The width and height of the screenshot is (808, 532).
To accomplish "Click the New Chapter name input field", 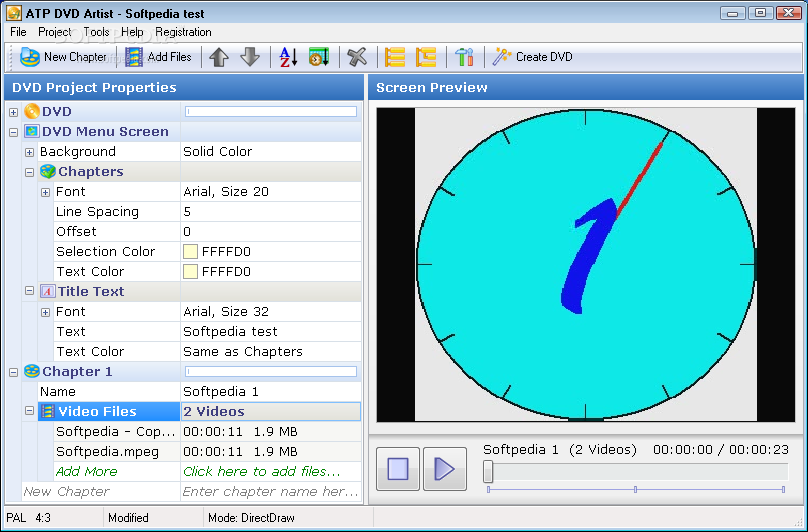I will click(x=271, y=491).
